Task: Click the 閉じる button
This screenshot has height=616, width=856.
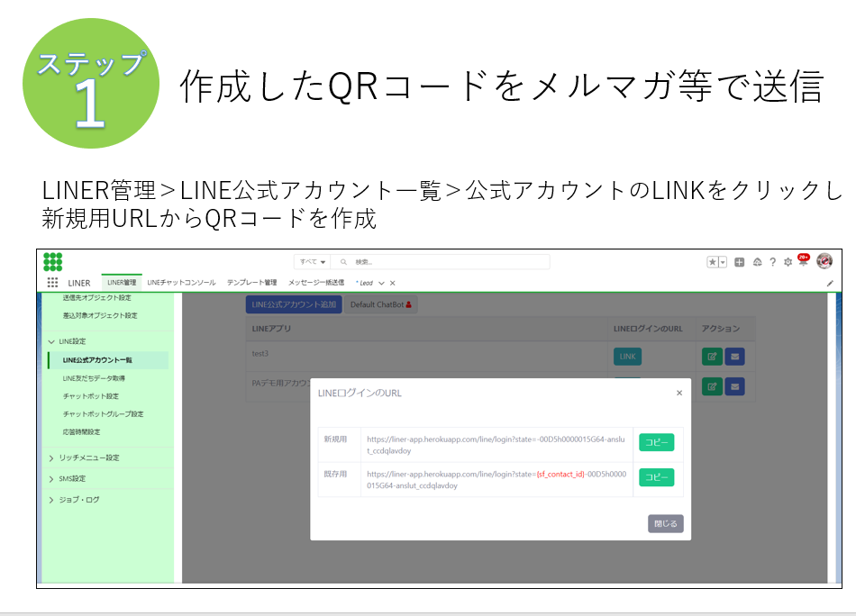Action: (666, 523)
